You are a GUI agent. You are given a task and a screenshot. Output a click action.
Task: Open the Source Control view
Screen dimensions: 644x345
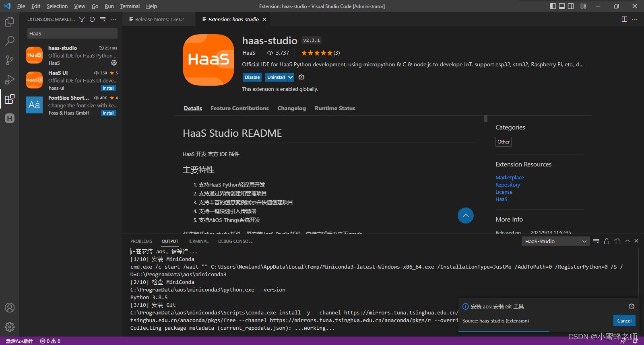click(x=10, y=60)
